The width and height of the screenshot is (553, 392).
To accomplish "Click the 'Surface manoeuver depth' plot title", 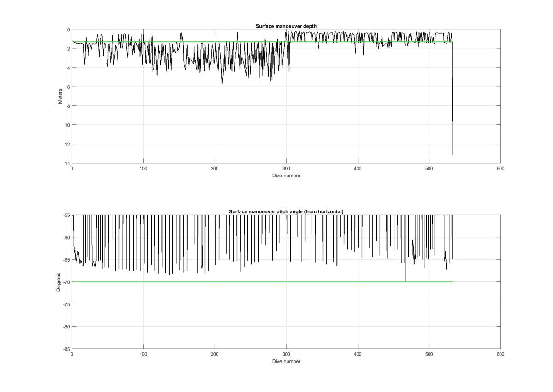I will click(286, 26).
